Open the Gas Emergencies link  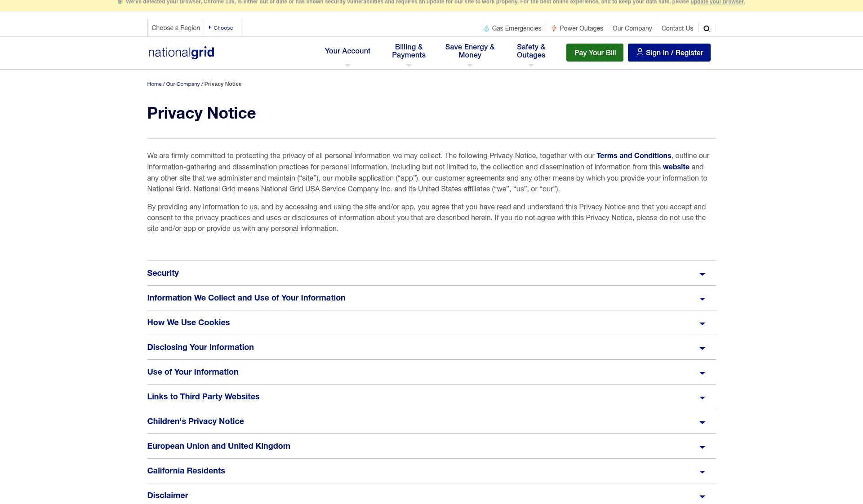(x=516, y=28)
